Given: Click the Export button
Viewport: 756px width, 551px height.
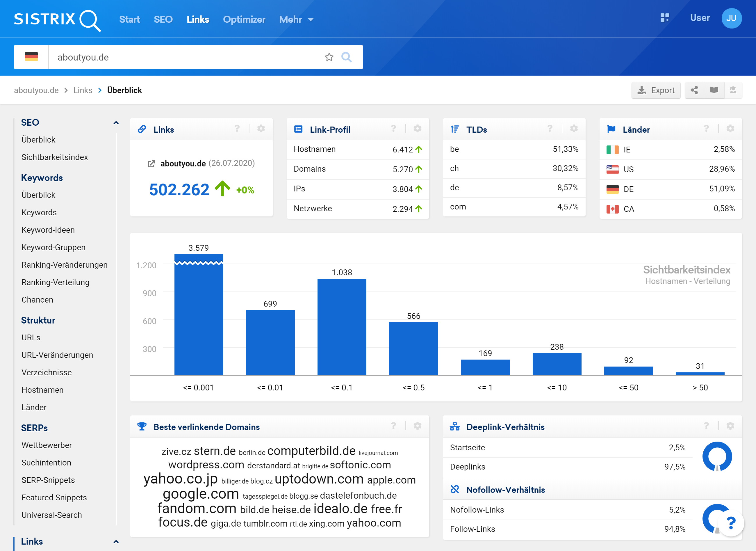Looking at the screenshot, I should (x=656, y=90).
